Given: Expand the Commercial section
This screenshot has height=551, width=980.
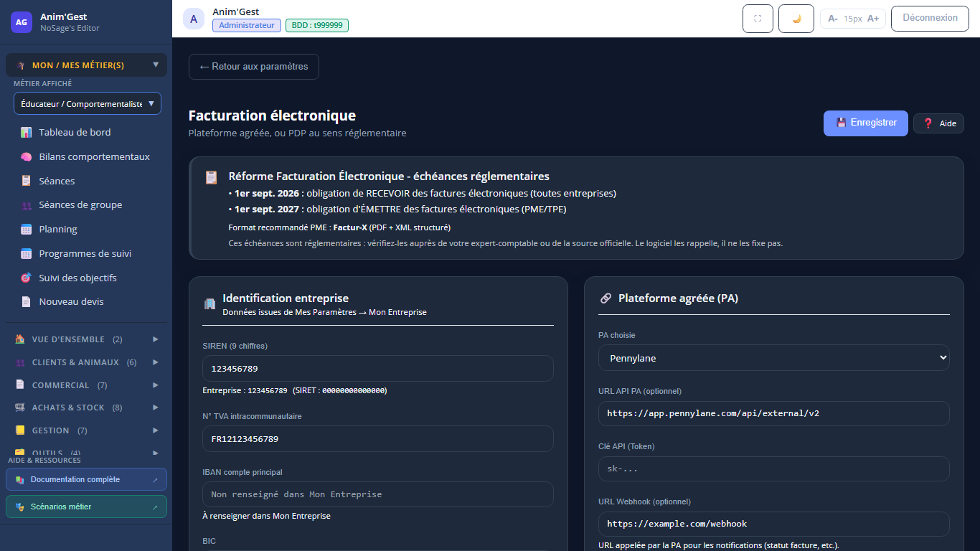Looking at the screenshot, I should click(x=86, y=385).
